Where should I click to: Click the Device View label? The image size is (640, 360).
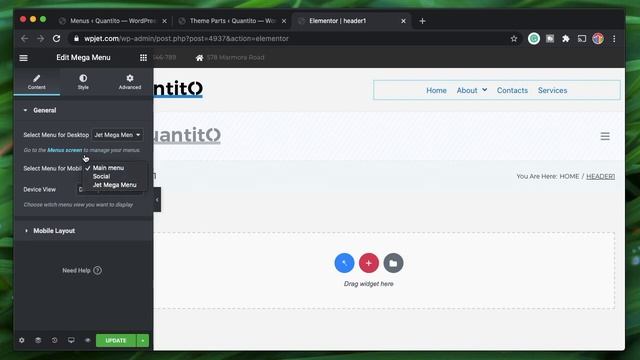[x=40, y=189]
